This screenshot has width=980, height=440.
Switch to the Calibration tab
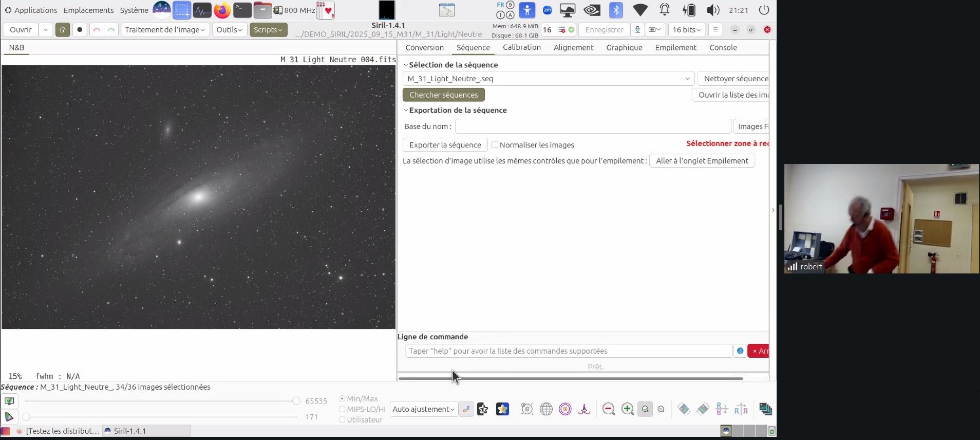(x=521, y=47)
